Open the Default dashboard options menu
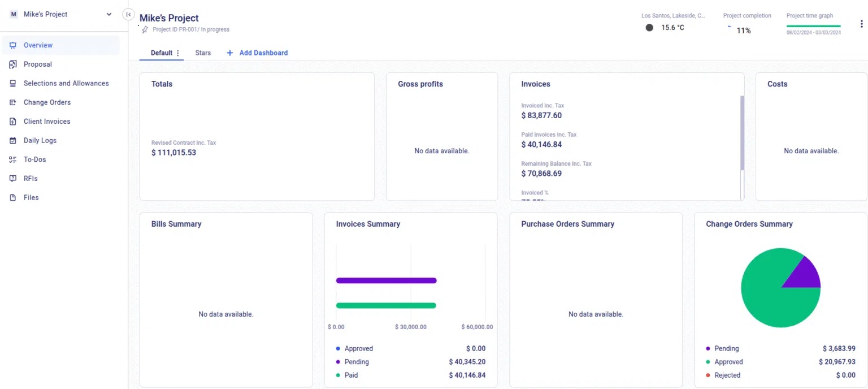This screenshot has height=389, width=868. pos(178,53)
